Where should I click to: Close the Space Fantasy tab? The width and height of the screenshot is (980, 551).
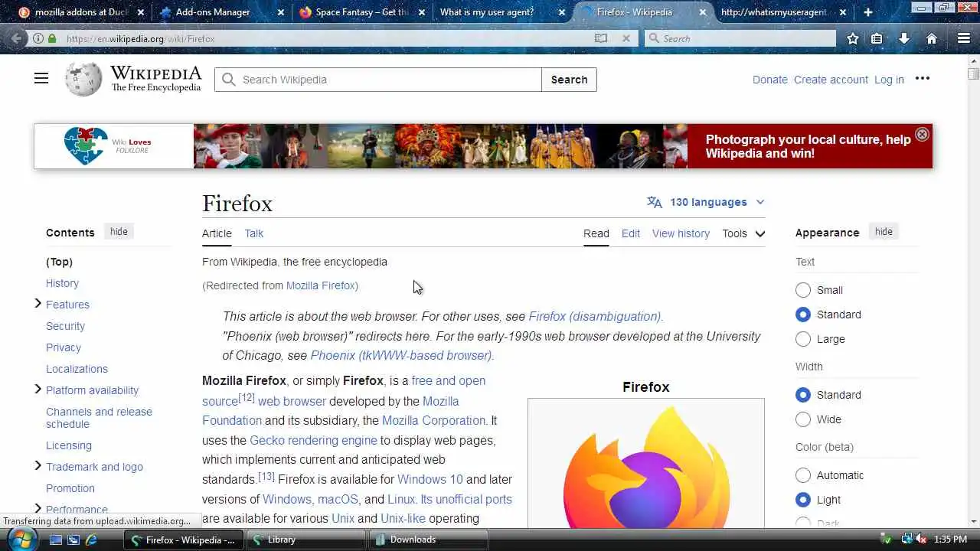pos(420,12)
